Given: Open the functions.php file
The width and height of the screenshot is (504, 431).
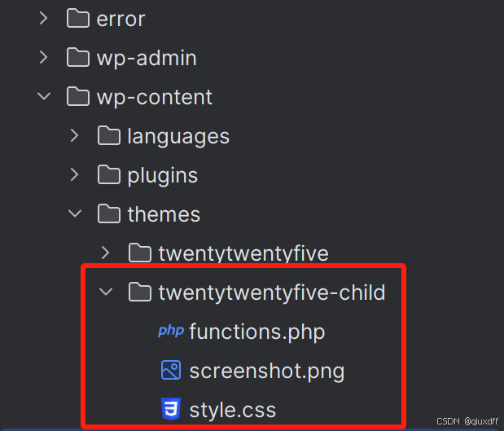Looking at the screenshot, I should (x=257, y=332).
